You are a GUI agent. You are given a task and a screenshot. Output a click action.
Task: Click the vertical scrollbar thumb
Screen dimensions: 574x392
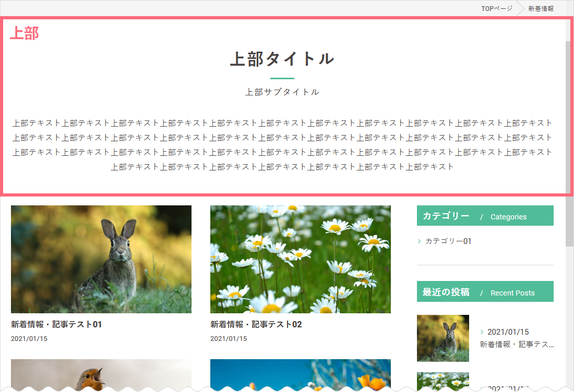click(569, 141)
